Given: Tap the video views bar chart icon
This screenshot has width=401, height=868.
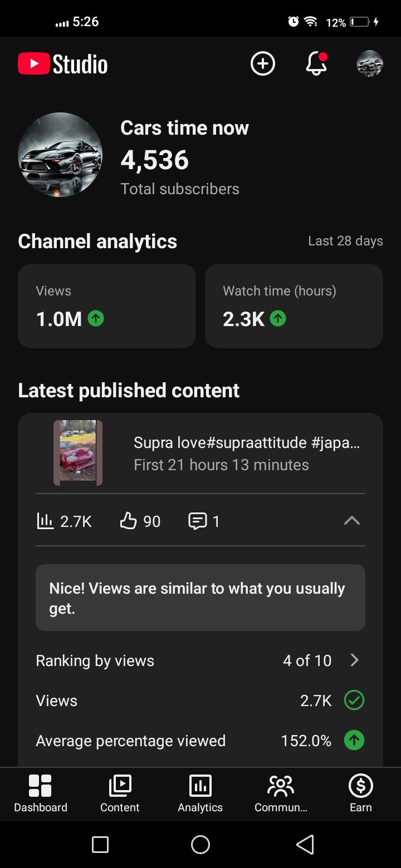Looking at the screenshot, I should tap(45, 521).
